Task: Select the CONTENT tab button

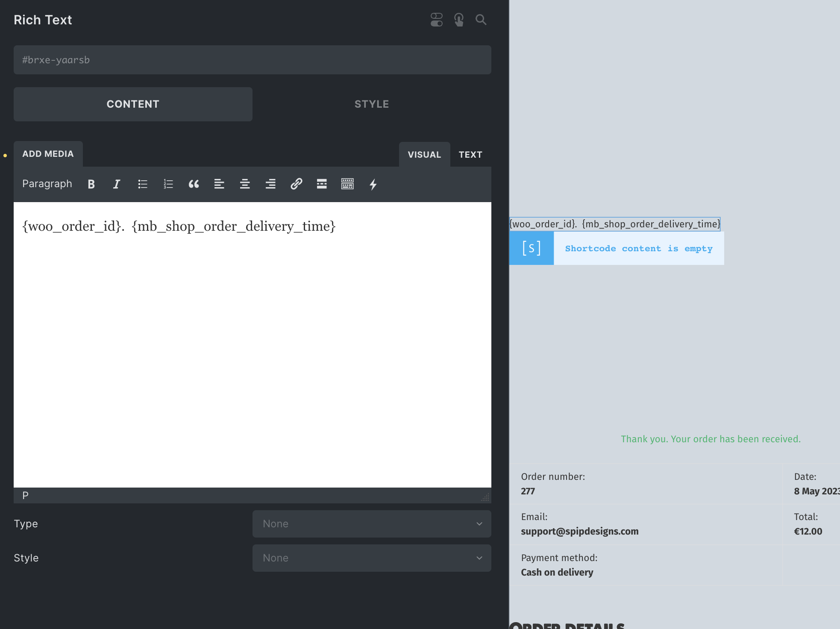Action: click(133, 104)
